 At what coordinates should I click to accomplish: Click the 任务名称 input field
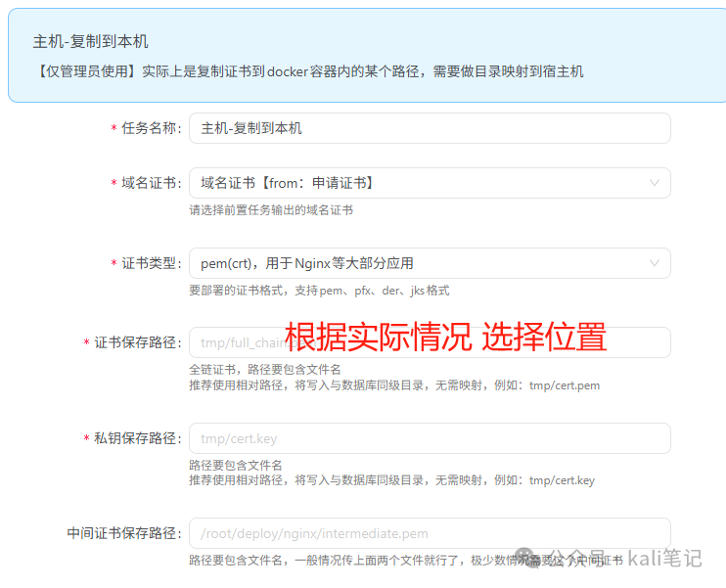[x=430, y=128]
